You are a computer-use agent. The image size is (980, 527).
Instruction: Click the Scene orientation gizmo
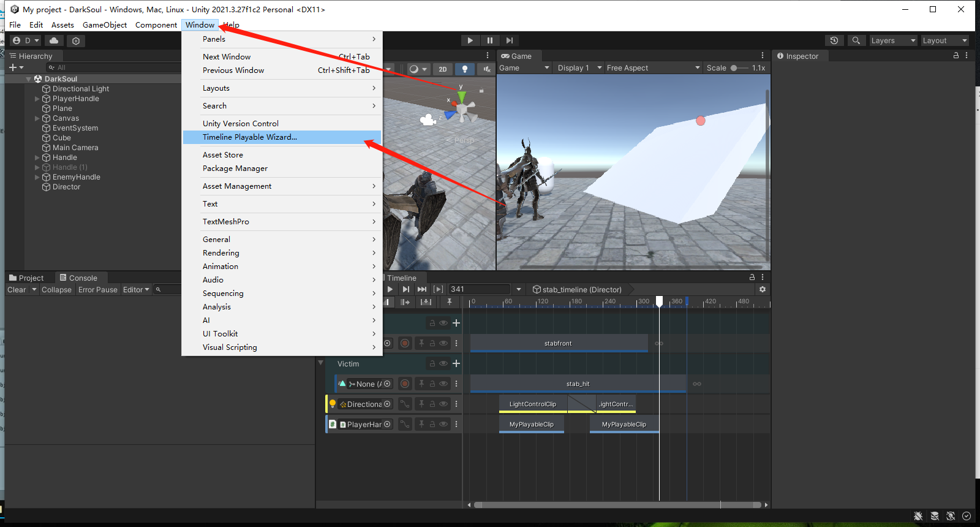[x=462, y=108]
